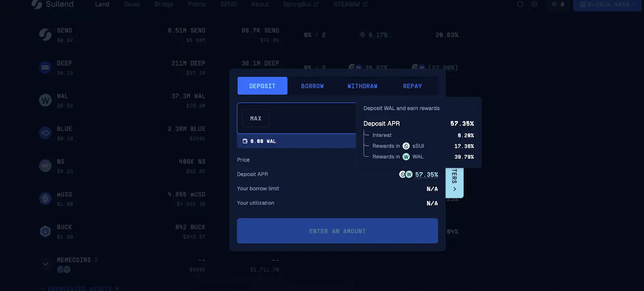The height and width of the screenshot is (291, 644).
Task: Click the '406K NS' deposits value
Action: pyautogui.click(x=192, y=162)
